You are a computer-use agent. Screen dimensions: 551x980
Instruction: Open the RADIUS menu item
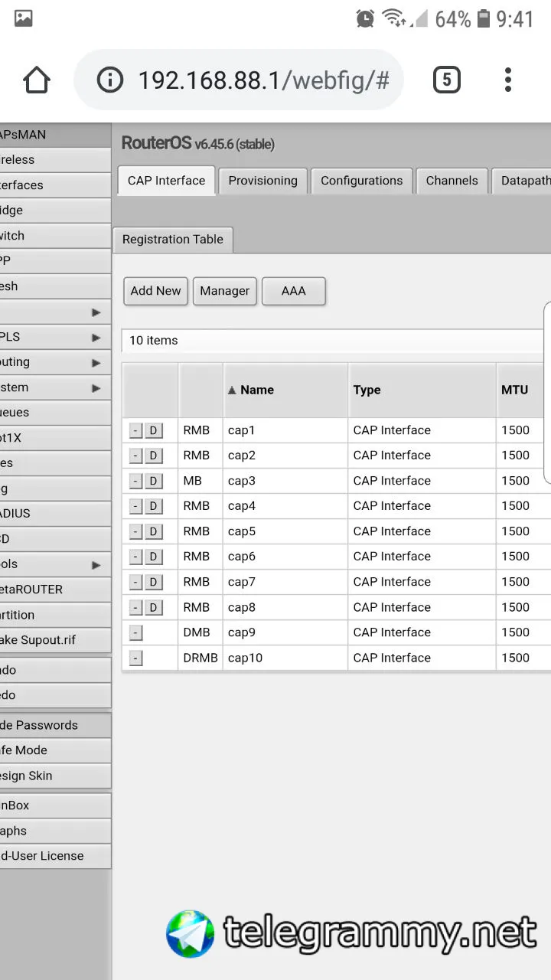click(55, 514)
